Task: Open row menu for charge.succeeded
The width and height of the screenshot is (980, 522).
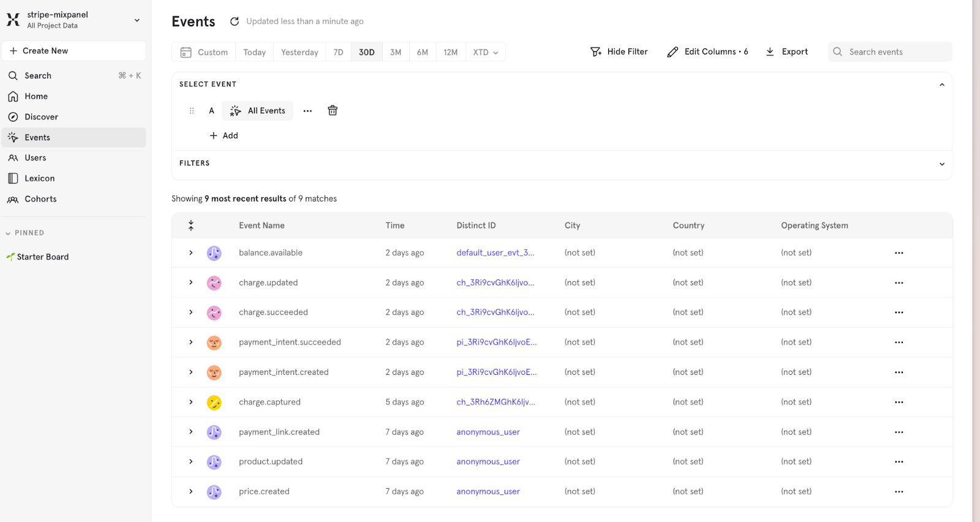Action: (x=899, y=312)
